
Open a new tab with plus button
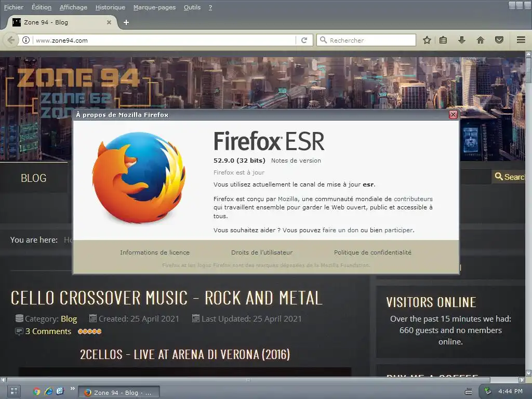pyautogui.click(x=126, y=22)
